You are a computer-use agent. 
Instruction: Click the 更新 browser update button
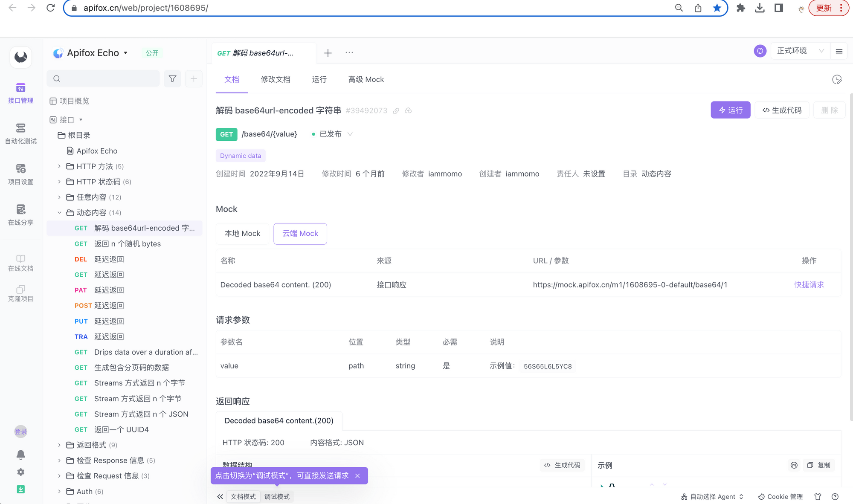coord(828,8)
